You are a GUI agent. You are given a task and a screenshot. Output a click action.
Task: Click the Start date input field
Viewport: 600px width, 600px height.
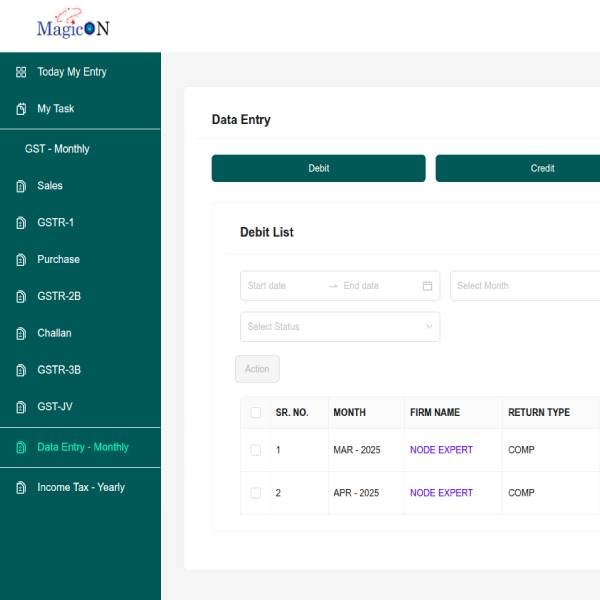[x=284, y=286]
